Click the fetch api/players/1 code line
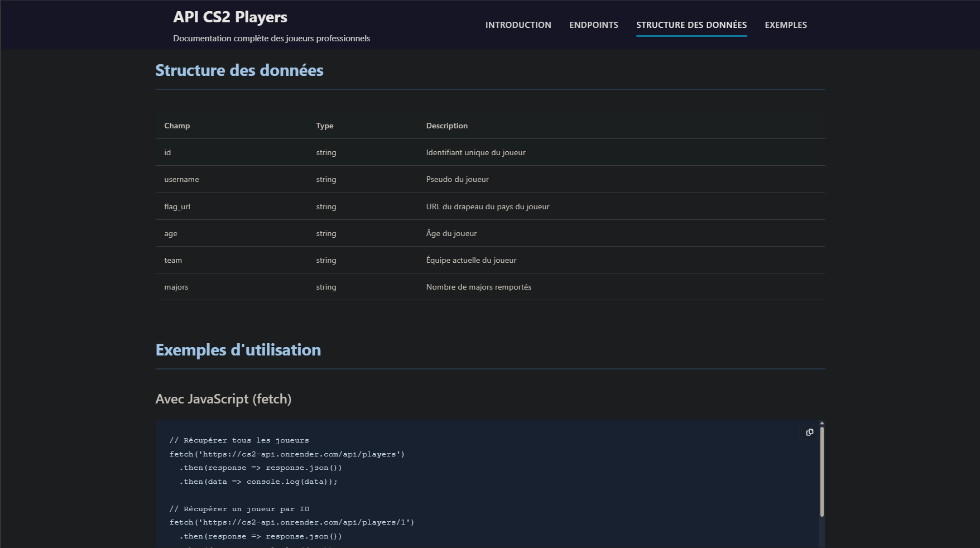The height and width of the screenshot is (548, 980). [292, 522]
